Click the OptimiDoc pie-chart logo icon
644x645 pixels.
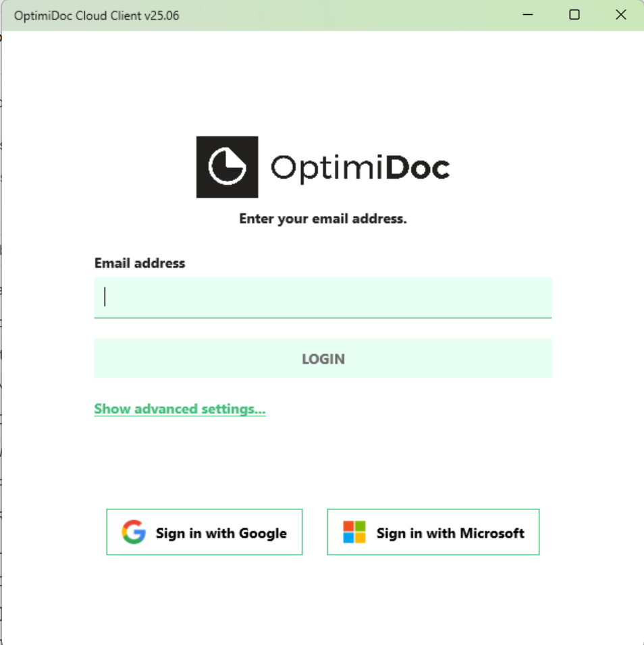227,167
